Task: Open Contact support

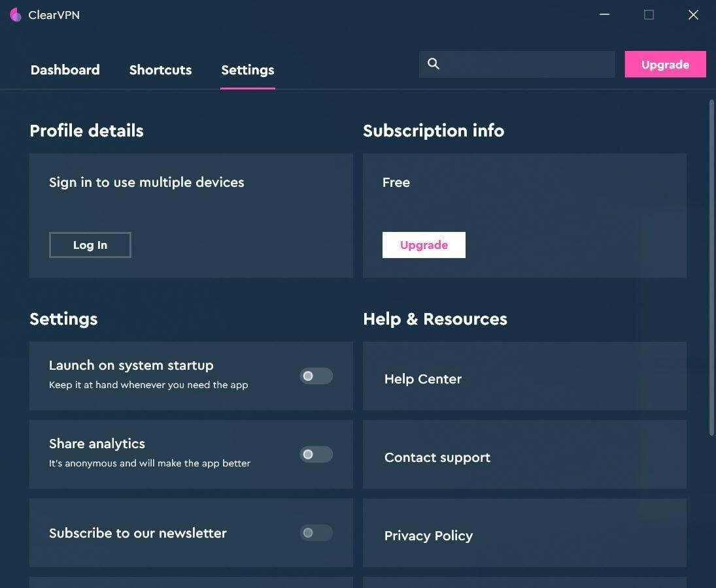Action: [x=437, y=457]
